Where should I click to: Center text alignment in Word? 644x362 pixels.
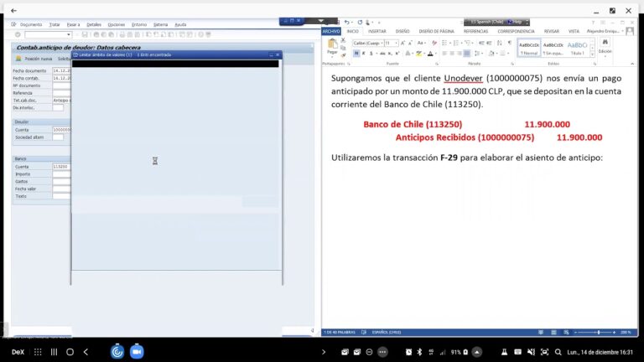pos(452,54)
